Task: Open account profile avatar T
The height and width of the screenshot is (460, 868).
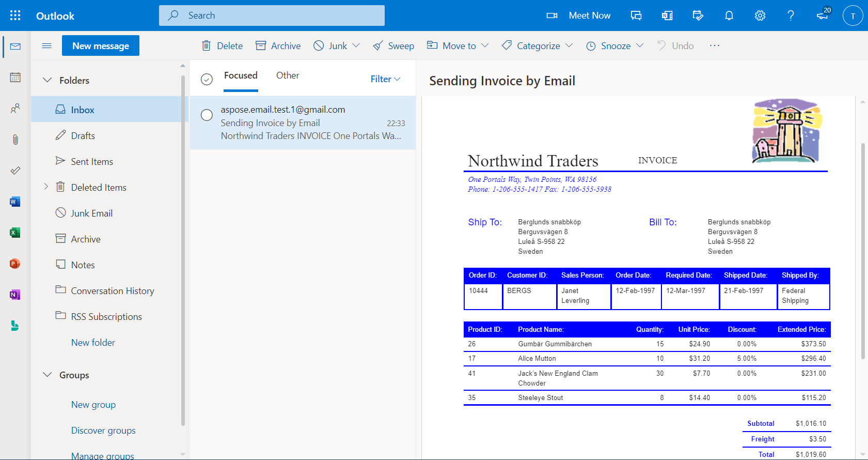Action: point(853,16)
